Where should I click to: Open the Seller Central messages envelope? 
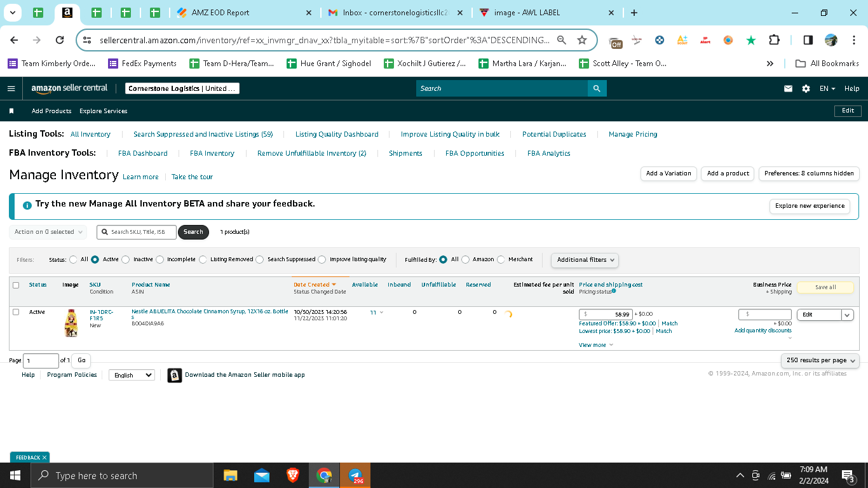pyautogui.click(x=788, y=88)
